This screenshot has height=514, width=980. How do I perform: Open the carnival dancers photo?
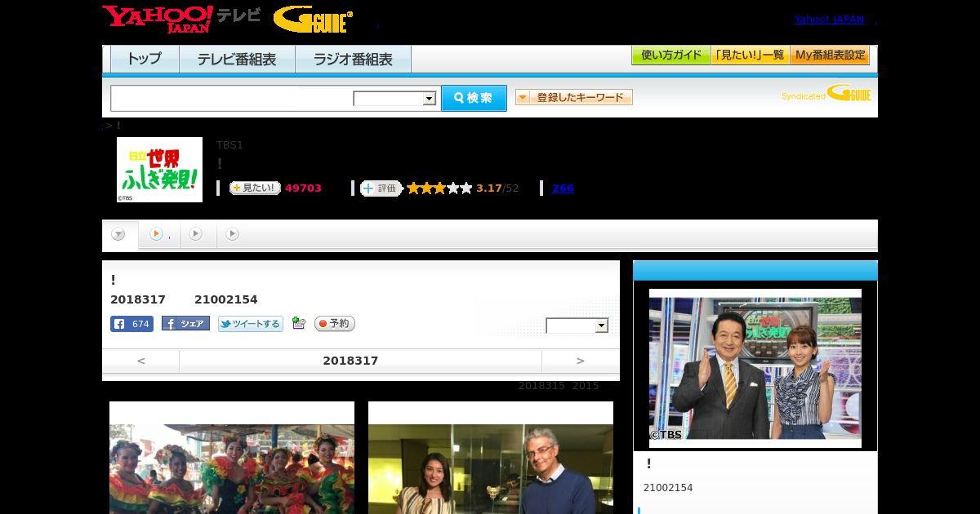232,458
